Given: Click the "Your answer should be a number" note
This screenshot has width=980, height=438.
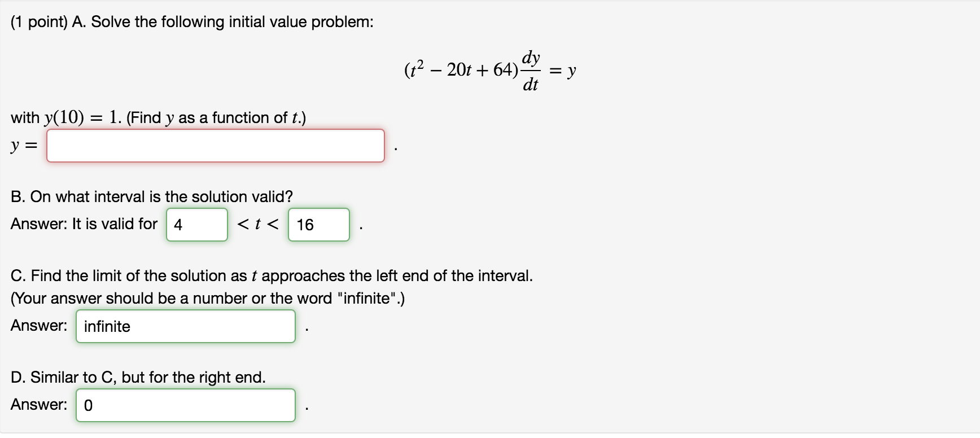Looking at the screenshot, I should [x=208, y=298].
